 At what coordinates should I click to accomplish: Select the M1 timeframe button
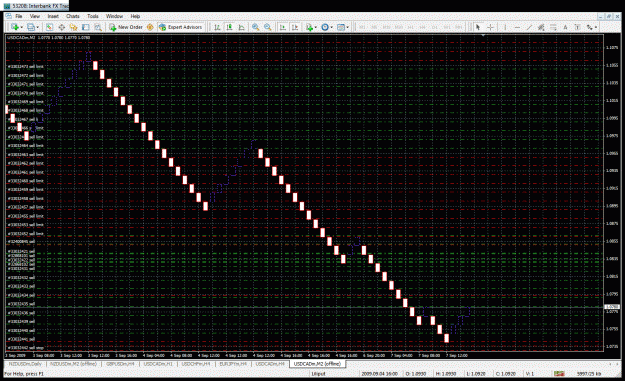(362, 27)
